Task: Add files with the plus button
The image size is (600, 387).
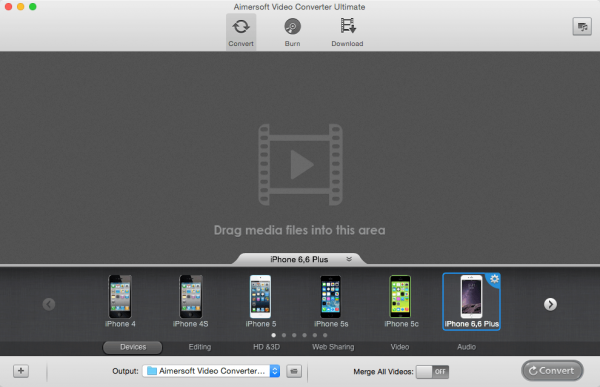Action: click(21, 371)
